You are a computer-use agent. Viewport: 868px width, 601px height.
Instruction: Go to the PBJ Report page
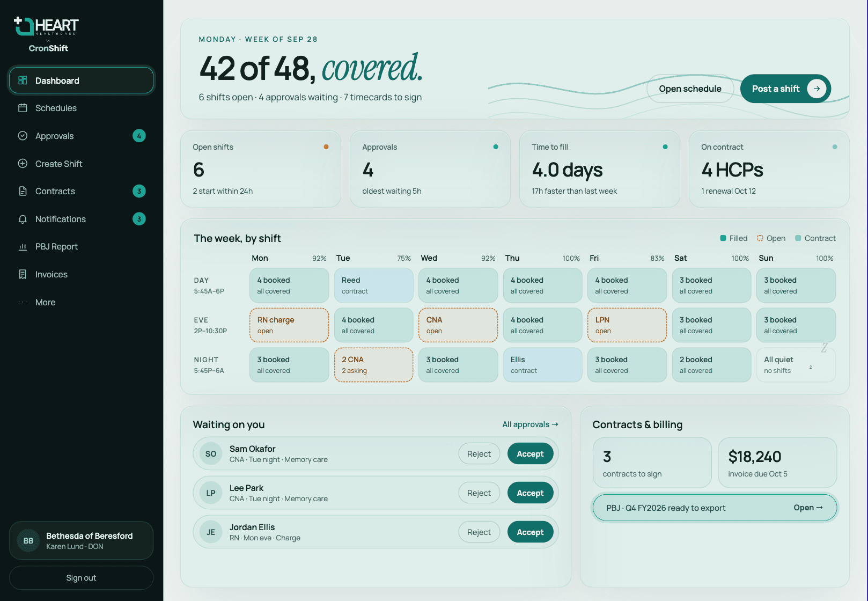[x=81, y=247]
